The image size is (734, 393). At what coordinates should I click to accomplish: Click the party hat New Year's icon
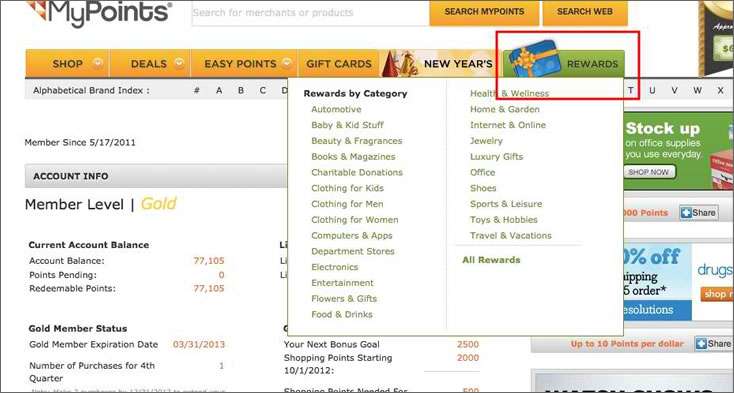pos(400,63)
